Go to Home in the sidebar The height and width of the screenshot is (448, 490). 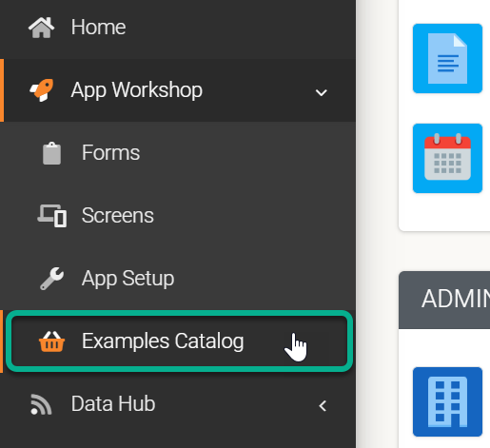[x=98, y=28]
